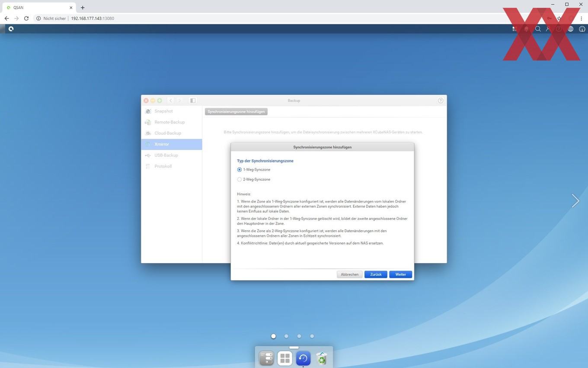The width and height of the screenshot is (588, 368).
Task: Open USB-Backup in Backup sidebar
Action: click(172, 155)
